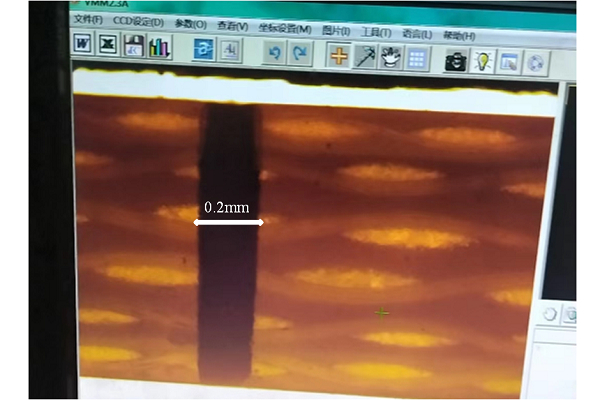Image resolution: width=600 pixels, height=400 pixels.
Task: Open the window pointer icon
Action: pyautogui.click(x=509, y=63)
